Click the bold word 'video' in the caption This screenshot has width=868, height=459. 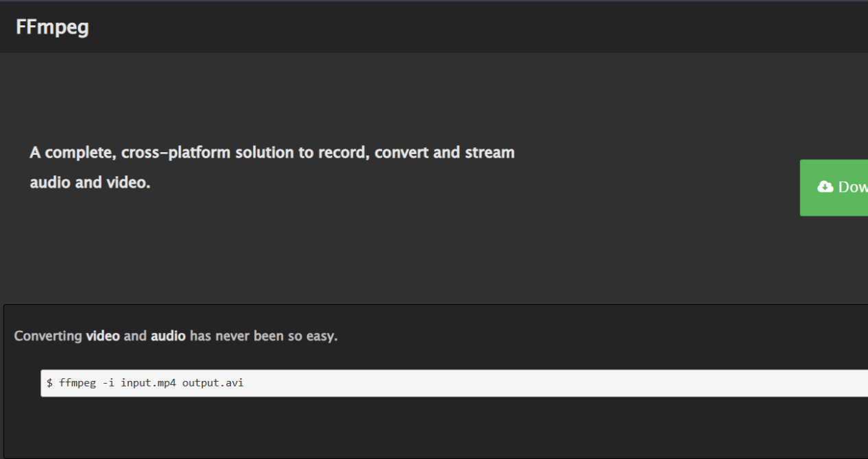point(103,336)
